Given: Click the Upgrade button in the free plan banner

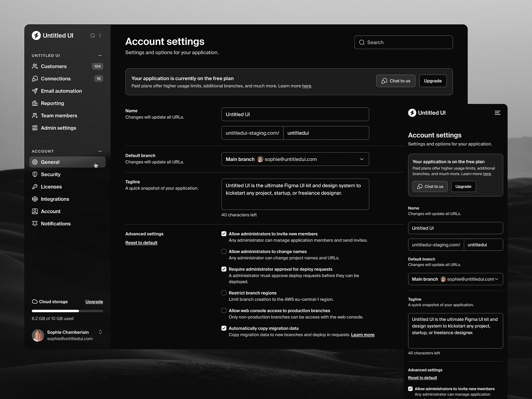Looking at the screenshot, I should (x=433, y=81).
